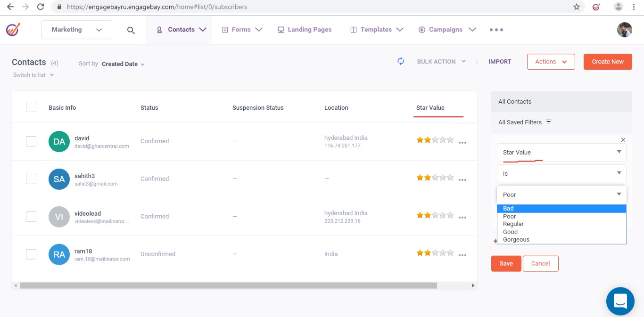The image size is (644, 317).
Task: Click the horizontal table scrollbar
Action: (x=228, y=285)
